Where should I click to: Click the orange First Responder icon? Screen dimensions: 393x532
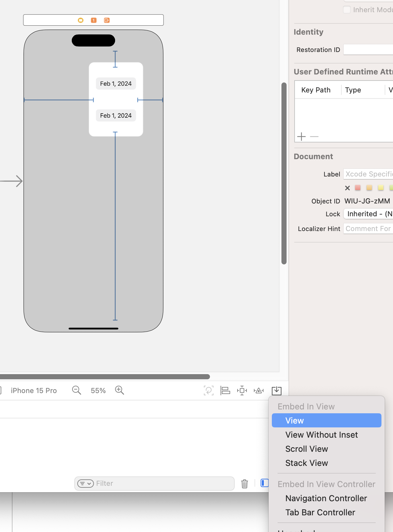pyautogui.click(x=94, y=20)
